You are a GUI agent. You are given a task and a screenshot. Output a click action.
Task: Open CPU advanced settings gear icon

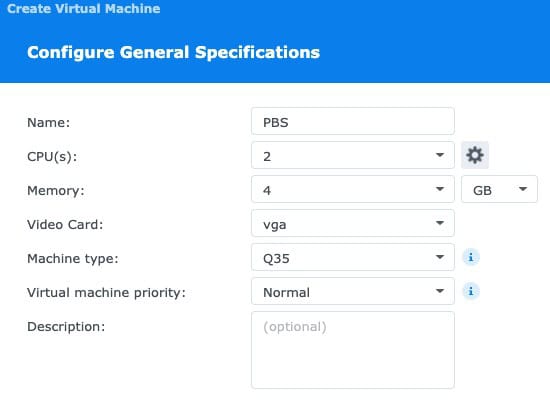[475, 155]
